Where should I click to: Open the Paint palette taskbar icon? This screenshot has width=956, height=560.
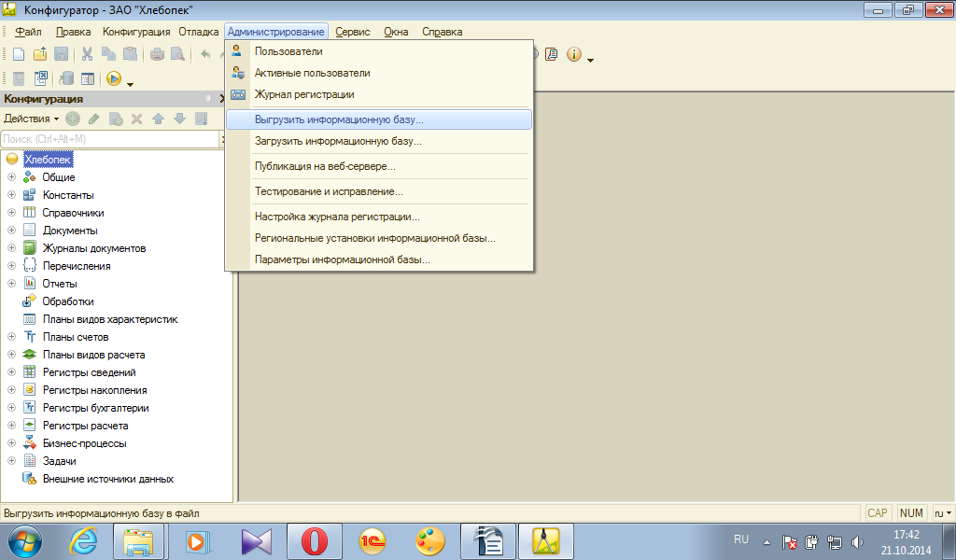pos(429,541)
